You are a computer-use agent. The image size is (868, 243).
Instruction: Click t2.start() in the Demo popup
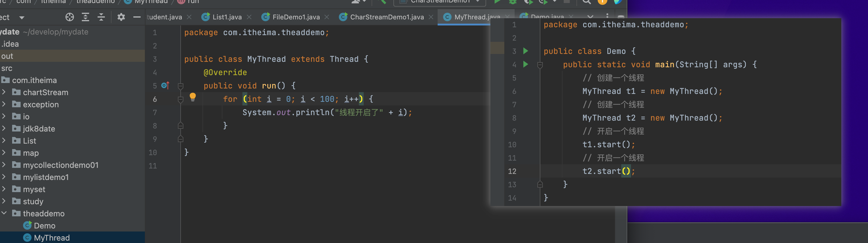point(609,171)
